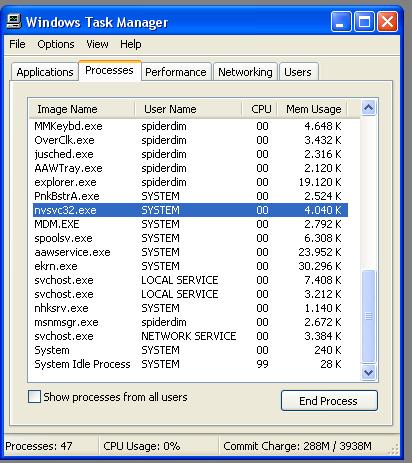Minimize the Task Manager window
The width and height of the screenshot is (412, 463).
pos(341,22)
